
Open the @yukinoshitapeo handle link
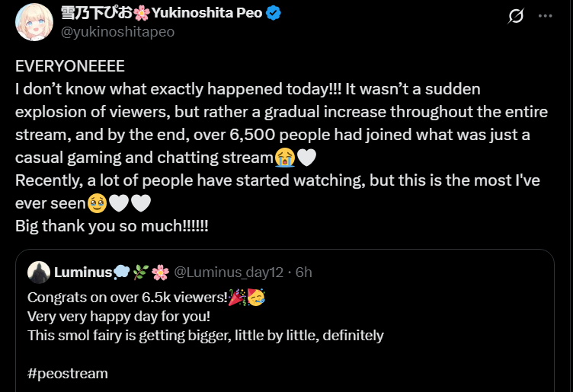coord(117,32)
